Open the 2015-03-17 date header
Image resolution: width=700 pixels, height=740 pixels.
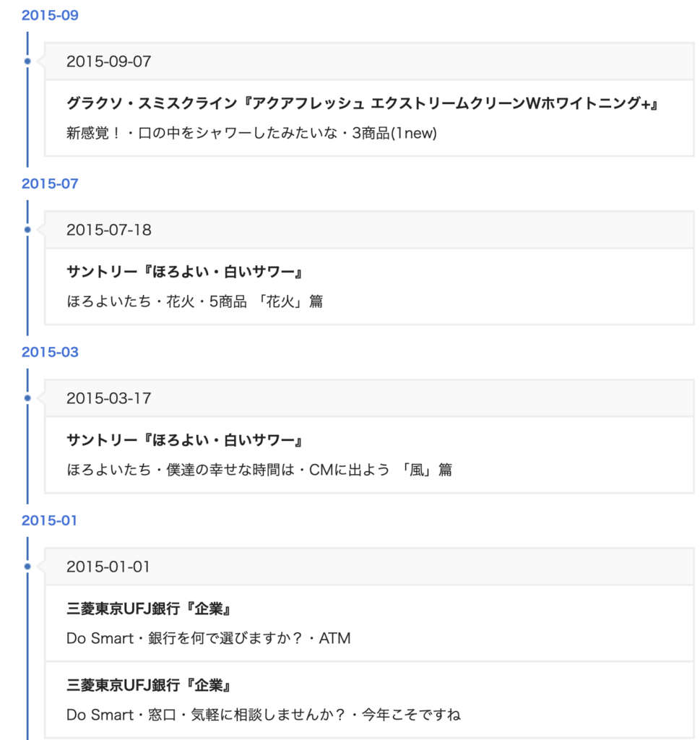369,398
